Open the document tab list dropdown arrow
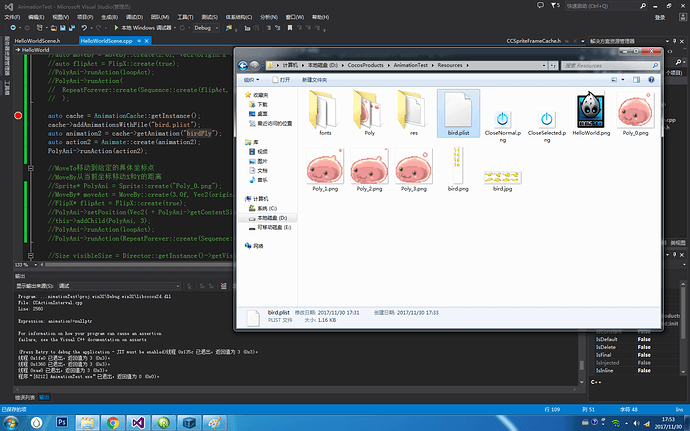Viewport: 690px width, 431px height. pos(583,41)
